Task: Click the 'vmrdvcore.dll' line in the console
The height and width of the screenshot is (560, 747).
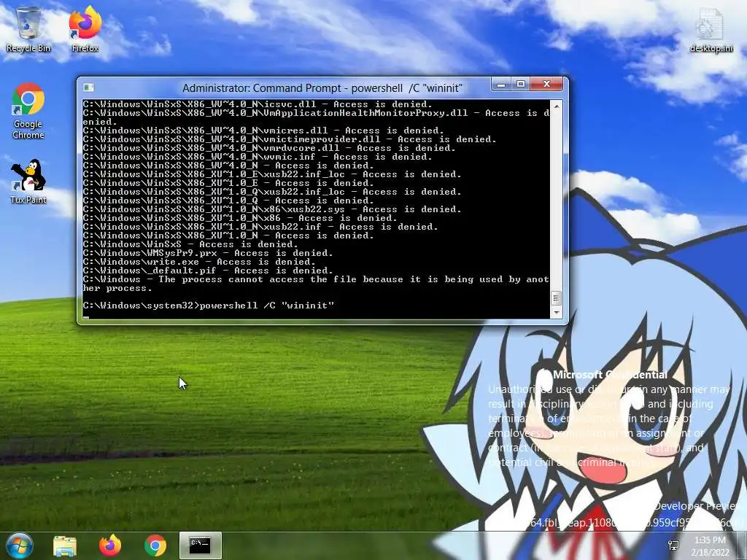Action: (x=269, y=148)
